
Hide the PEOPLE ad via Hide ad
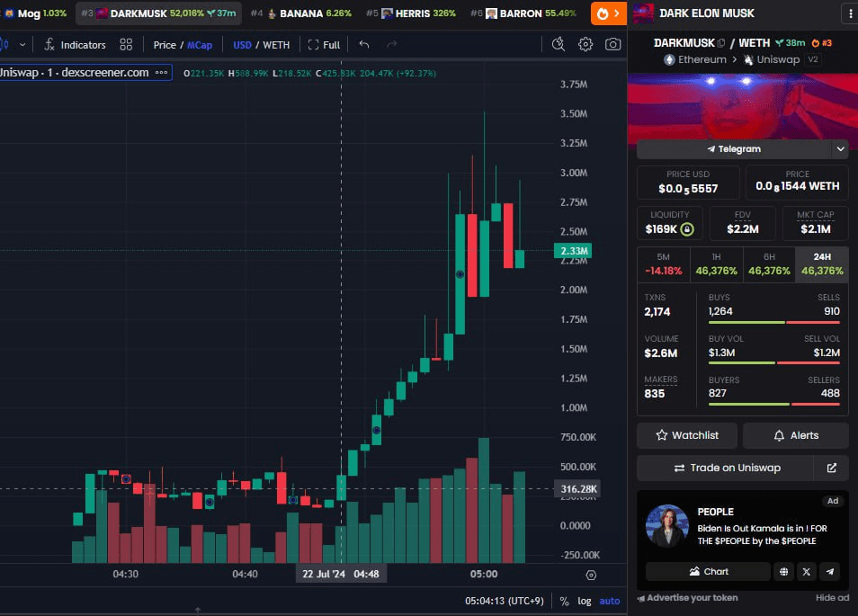[832, 598]
